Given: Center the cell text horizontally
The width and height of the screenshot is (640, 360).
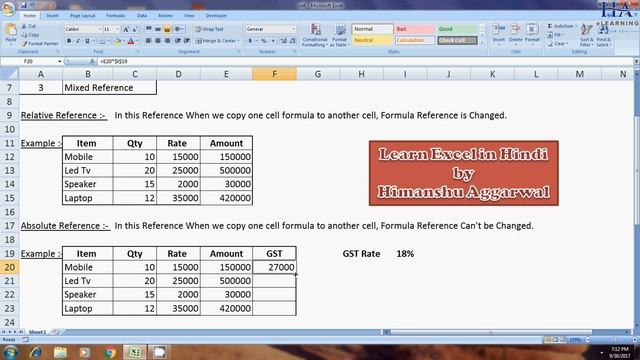Looking at the screenshot, I should pyautogui.click(x=158, y=41).
